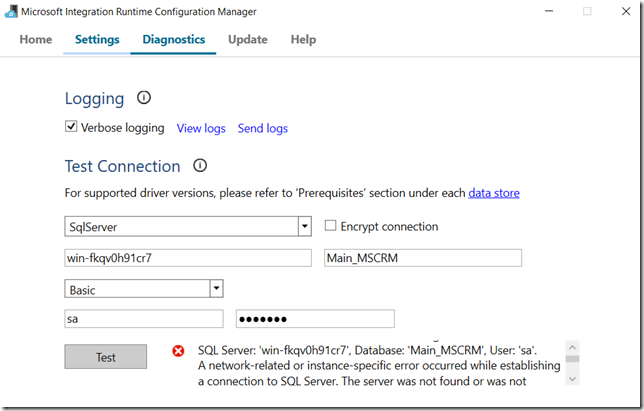This screenshot has height=411, width=644.
Task: Switch to the Home tab
Action: pos(36,39)
